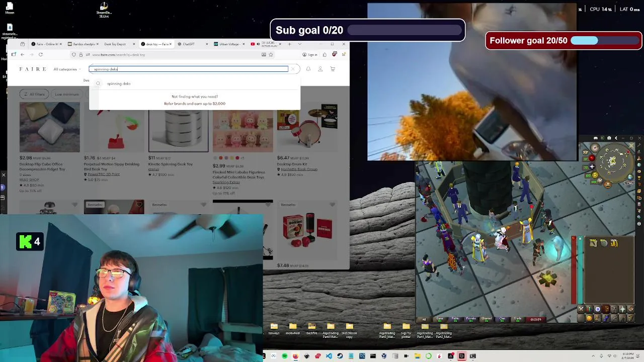This screenshot has height=362, width=644.
Task: Open the Hachette Book Group brand link
Action: point(299,169)
